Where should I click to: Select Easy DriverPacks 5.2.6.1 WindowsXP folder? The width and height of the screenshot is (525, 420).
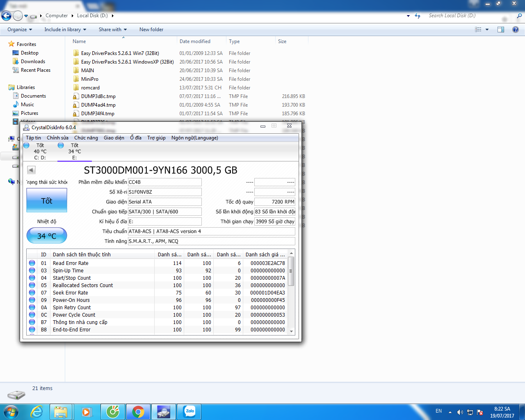click(127, 62)
